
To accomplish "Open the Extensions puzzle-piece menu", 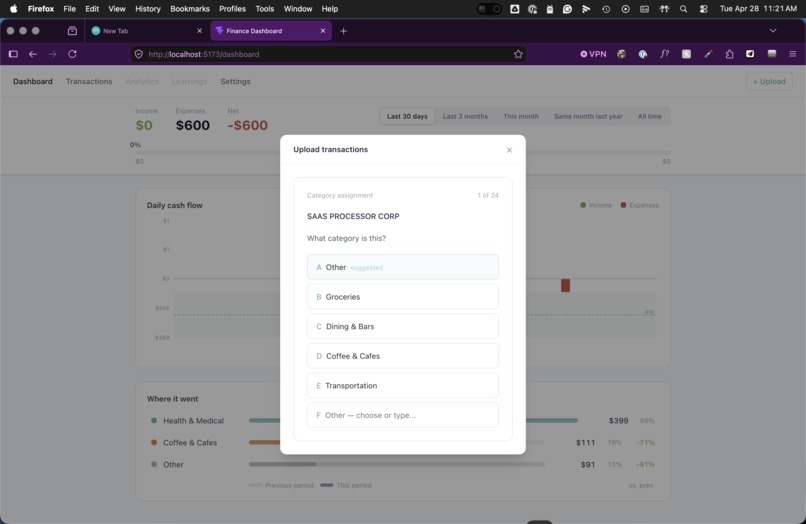I will pyautogui.click(x=729, y=54).
